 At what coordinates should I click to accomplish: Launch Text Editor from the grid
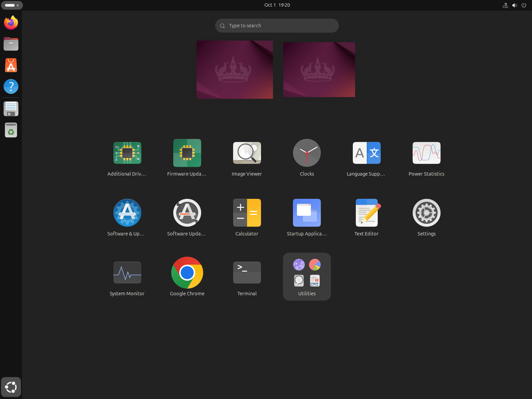pos(366,213)
